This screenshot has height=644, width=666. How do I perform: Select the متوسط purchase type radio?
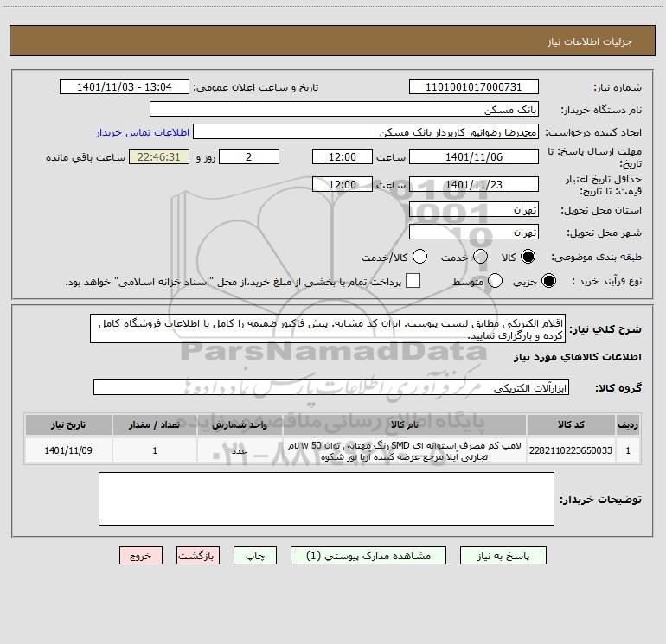496,281
